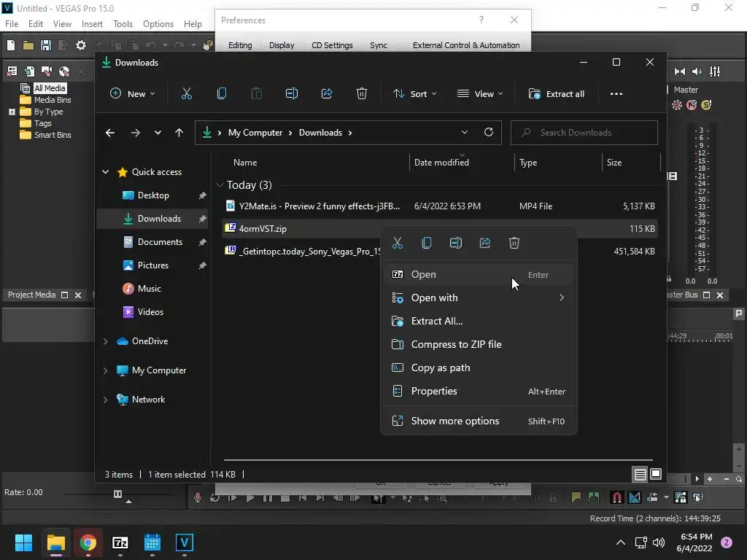This screenshot has height=560, width=747.
Task: Click VEGAS Save toolbar icon
Action: 46,45
